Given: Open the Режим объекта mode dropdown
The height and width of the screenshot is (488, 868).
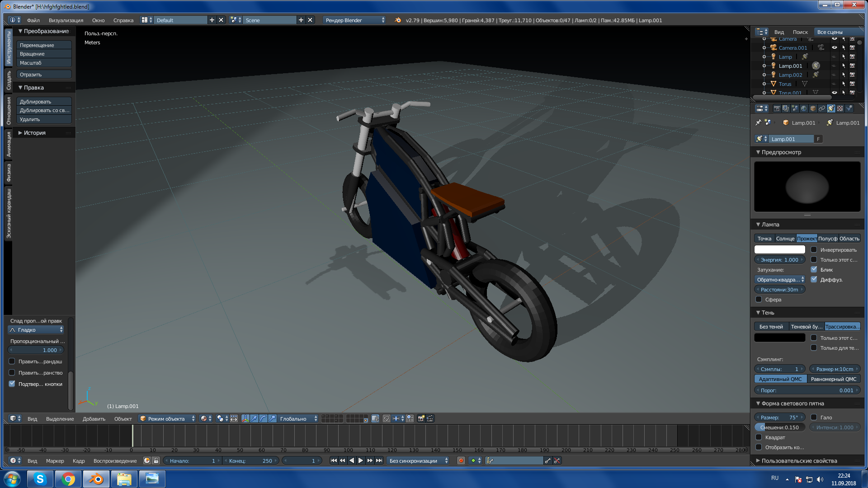Looking at the screenshot, I should 167,419.
